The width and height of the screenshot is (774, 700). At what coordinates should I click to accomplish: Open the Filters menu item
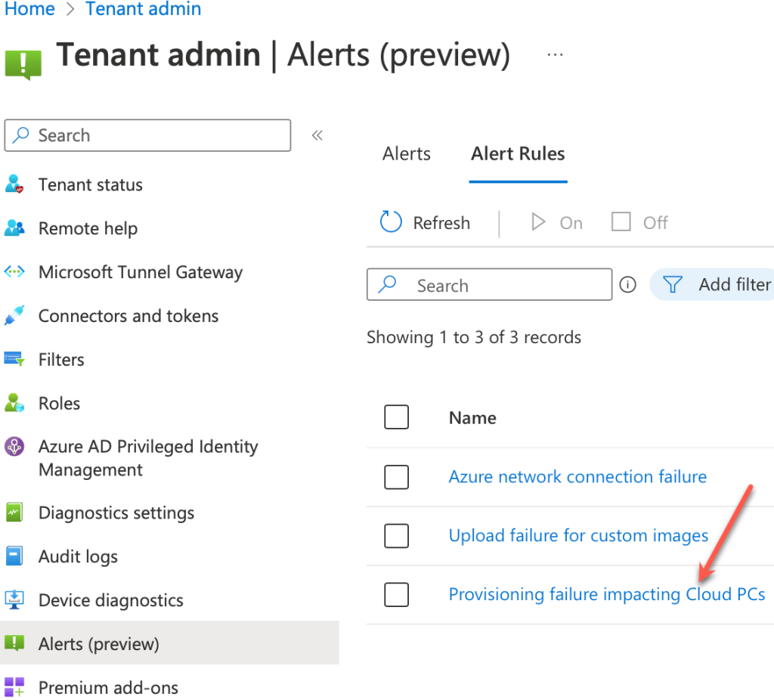click(61, 359)
